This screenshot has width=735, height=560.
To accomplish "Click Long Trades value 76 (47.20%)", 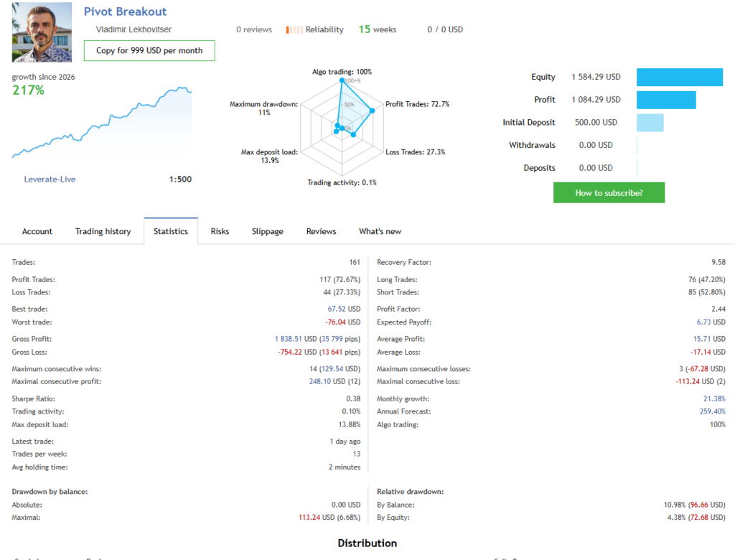I will pyautogui.click(x=707, y=279).
